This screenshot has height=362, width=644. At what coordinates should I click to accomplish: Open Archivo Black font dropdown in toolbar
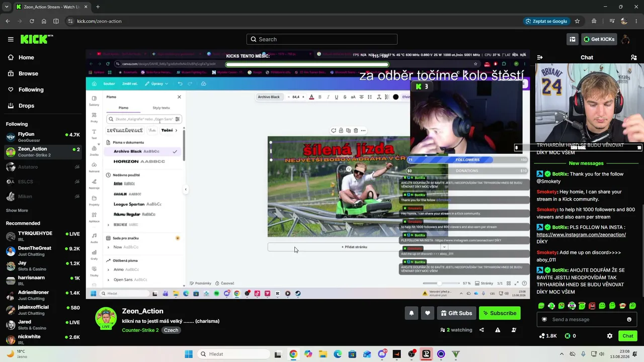269,97
